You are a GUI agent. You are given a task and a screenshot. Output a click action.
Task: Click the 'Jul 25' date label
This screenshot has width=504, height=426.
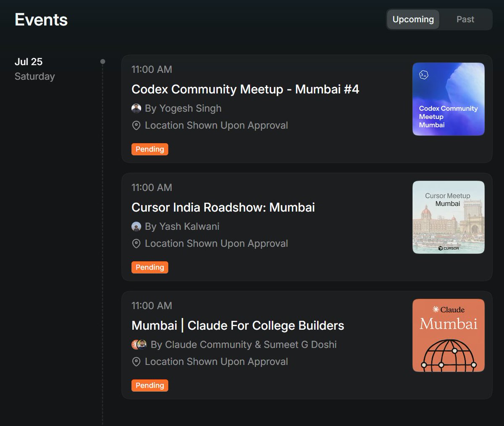tap(29, 62)
